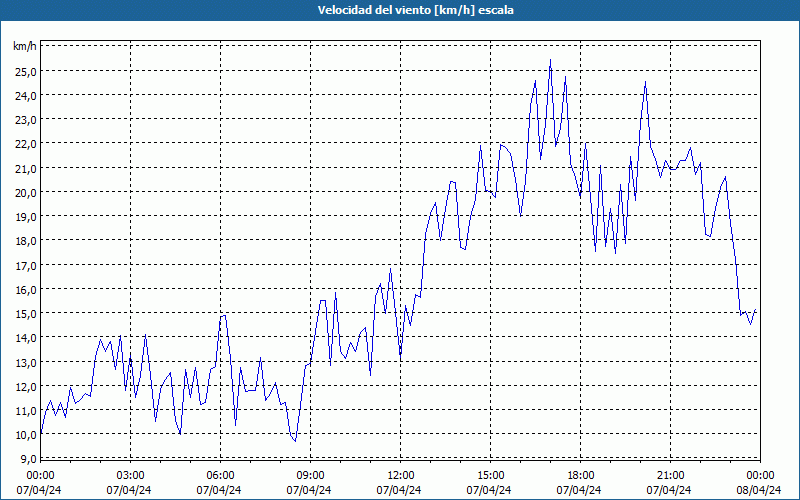Click the 9,0 y-axis value
This screenshot has height=500, width=800.
(28, 458)
